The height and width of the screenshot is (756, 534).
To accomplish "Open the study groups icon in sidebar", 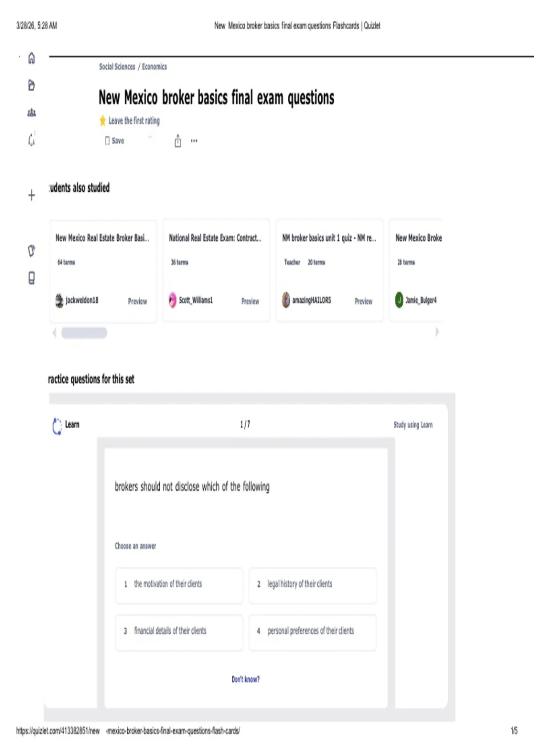I will tap(32, 113).
